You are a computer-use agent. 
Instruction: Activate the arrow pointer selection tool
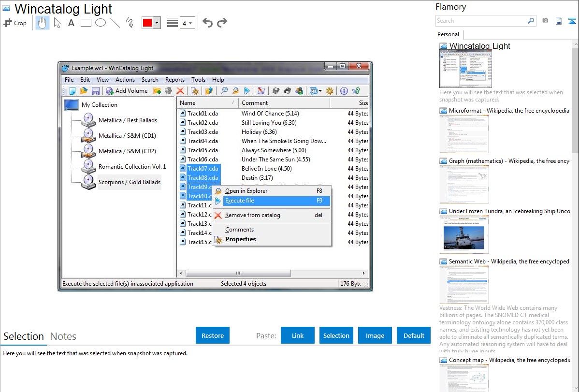[x=57, y=23]
